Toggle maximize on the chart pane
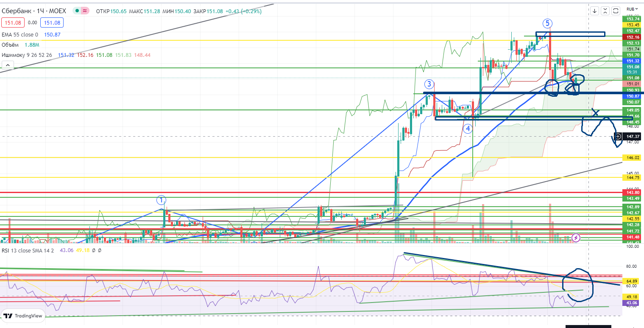This screenshot has height=328, width=644. tap(616, 11)
